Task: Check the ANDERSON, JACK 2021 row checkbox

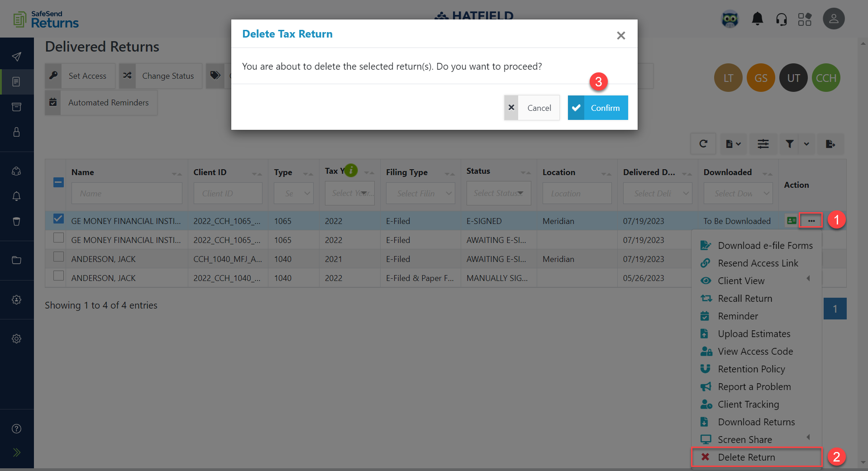Action: point(58,256)
